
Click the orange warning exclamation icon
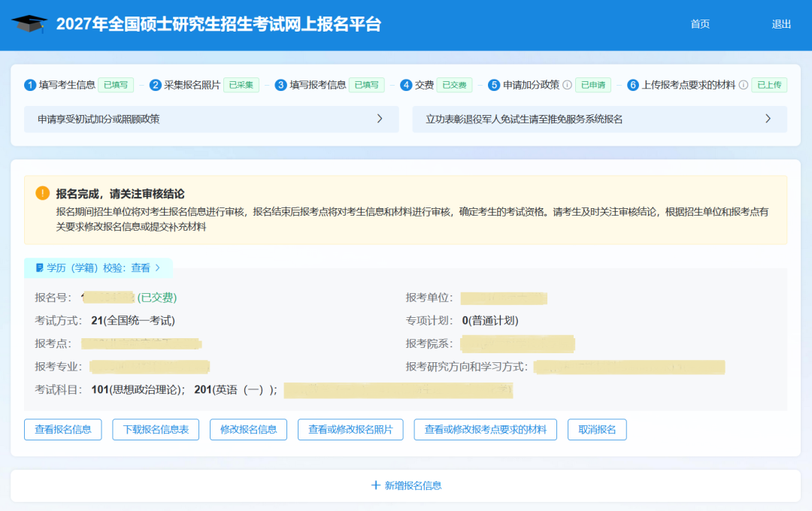click(x=42, y=193)
